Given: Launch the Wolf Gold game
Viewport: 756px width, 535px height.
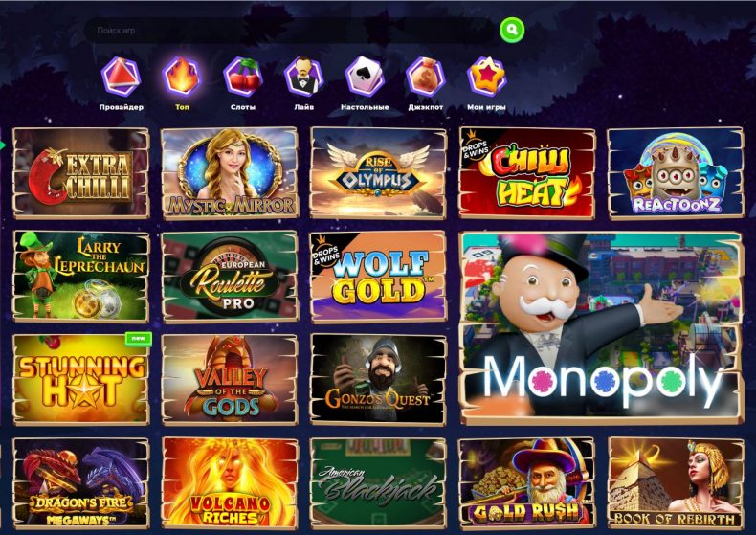Looking at the screenshot, I should click(379, 277).
